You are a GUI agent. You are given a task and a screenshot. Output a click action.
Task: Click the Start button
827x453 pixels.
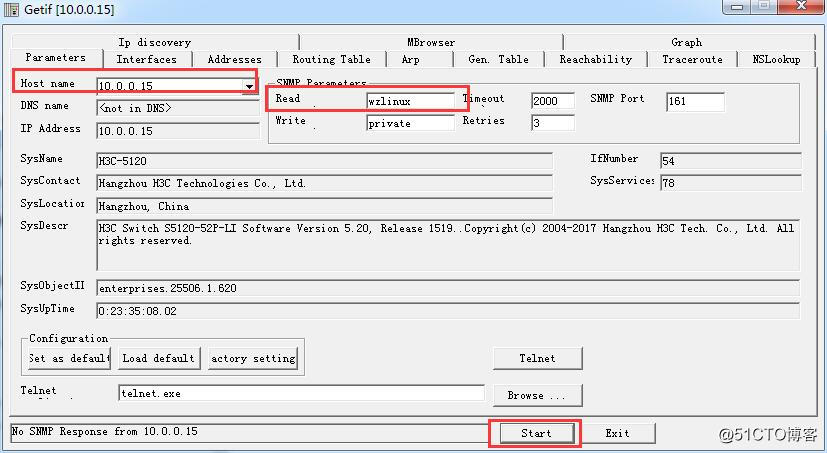[536, 433]
